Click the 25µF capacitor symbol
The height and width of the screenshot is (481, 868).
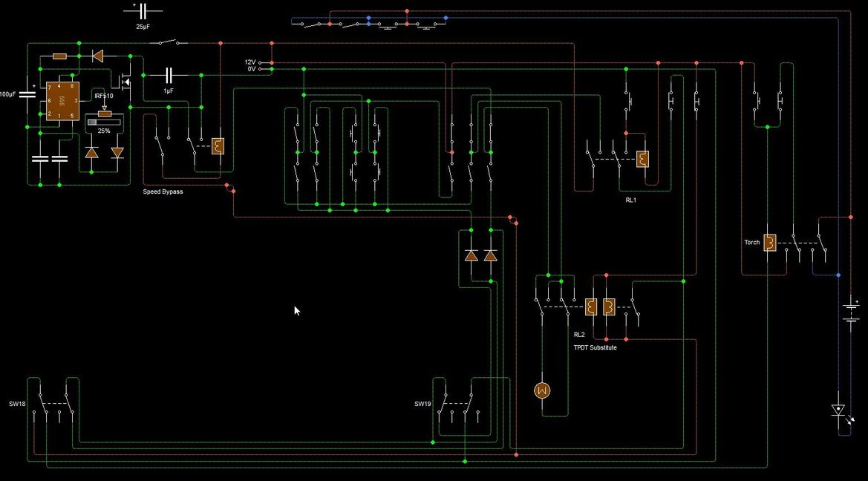click(x=143, y=11)
